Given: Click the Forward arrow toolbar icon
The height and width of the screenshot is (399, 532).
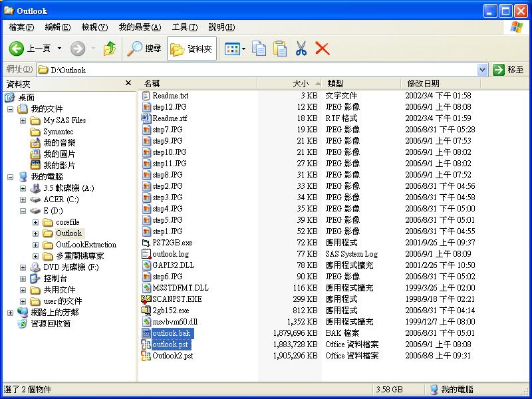Looking at the screenshot, I should (x=78, y=49).
